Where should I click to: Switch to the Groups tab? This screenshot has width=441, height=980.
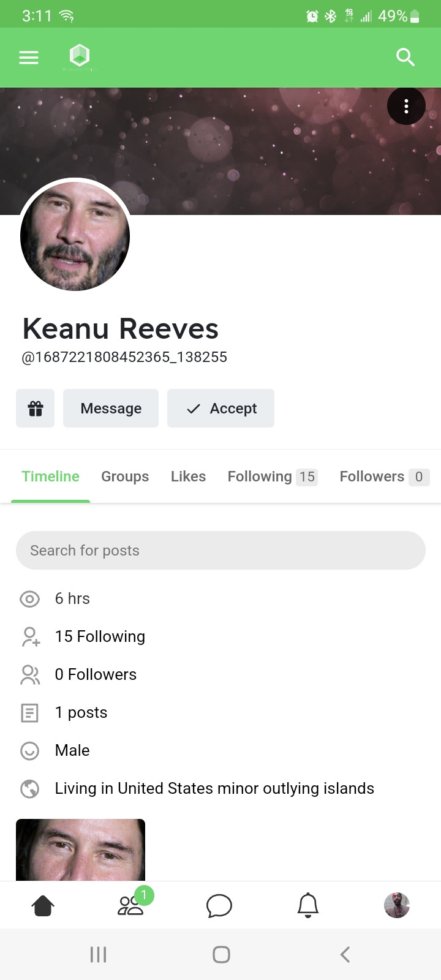point(125,477)
